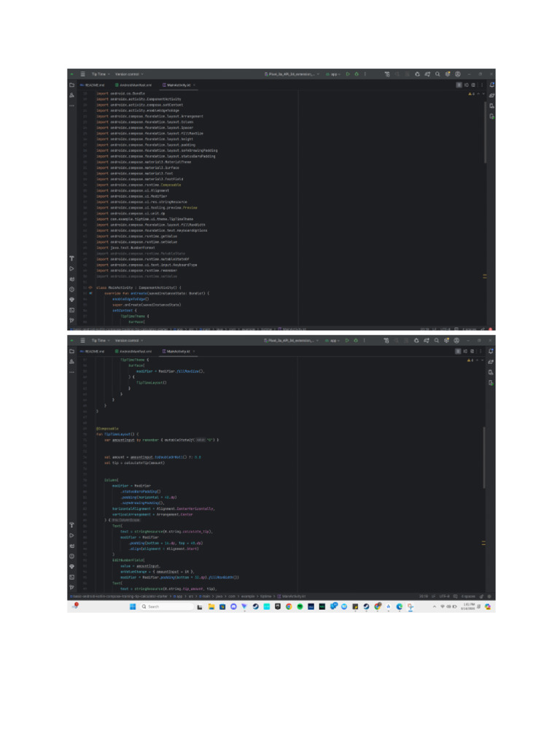Click app breadcrumb in lower screenshot path

pos(178,596)
